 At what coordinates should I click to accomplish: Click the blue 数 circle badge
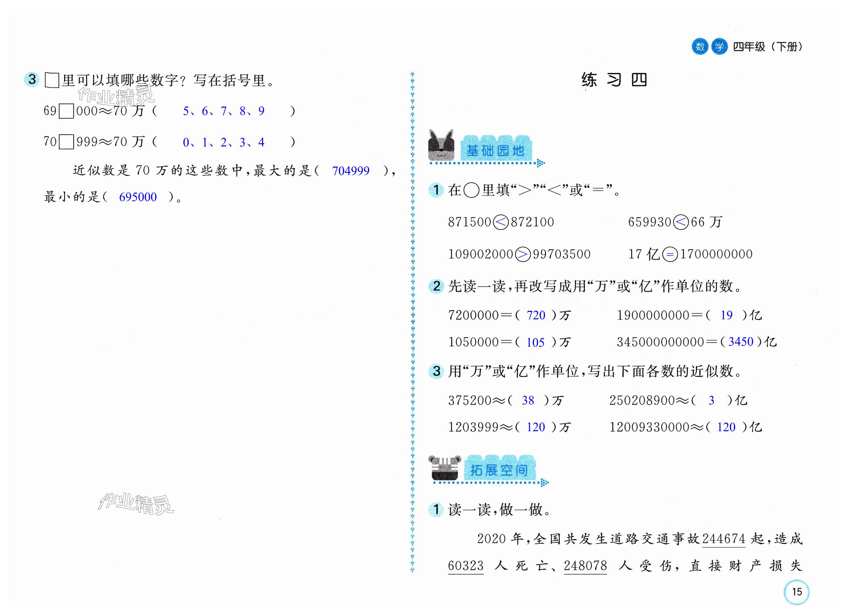click(x=700, y=47)
